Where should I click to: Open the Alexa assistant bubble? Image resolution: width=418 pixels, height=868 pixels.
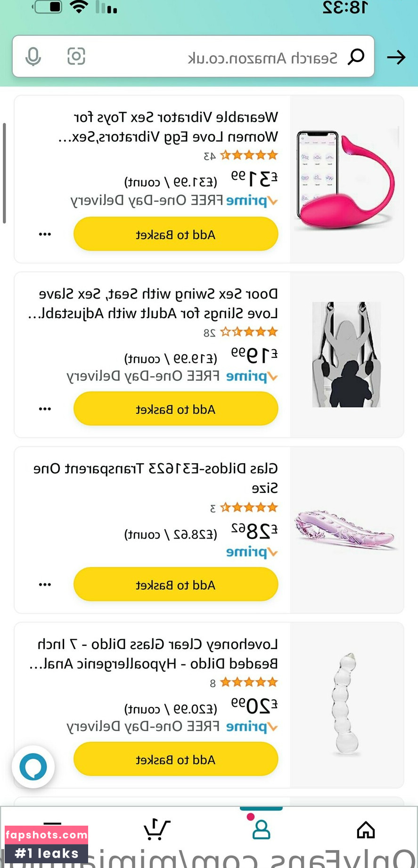(x=33, y=766)
